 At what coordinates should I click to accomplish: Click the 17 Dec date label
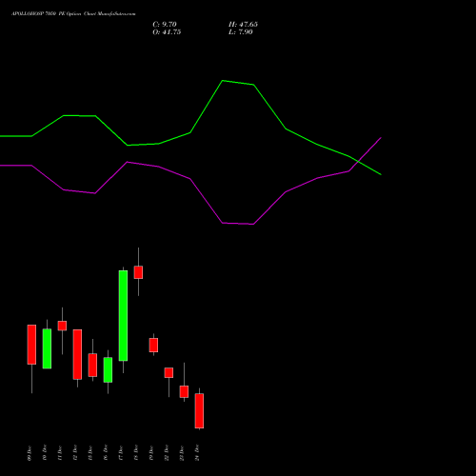coord(121,453)
